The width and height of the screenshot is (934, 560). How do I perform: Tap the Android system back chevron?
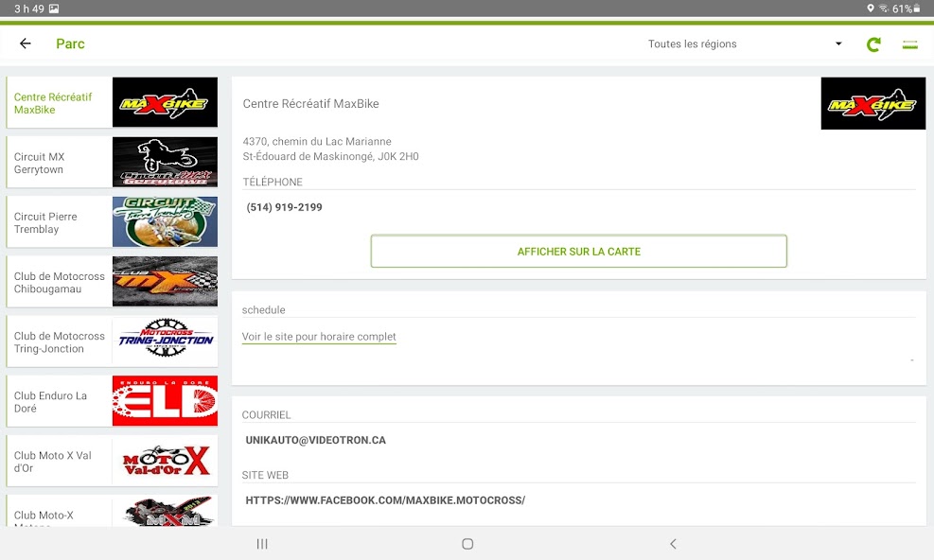pyautogui.click(x=673, y=544)
